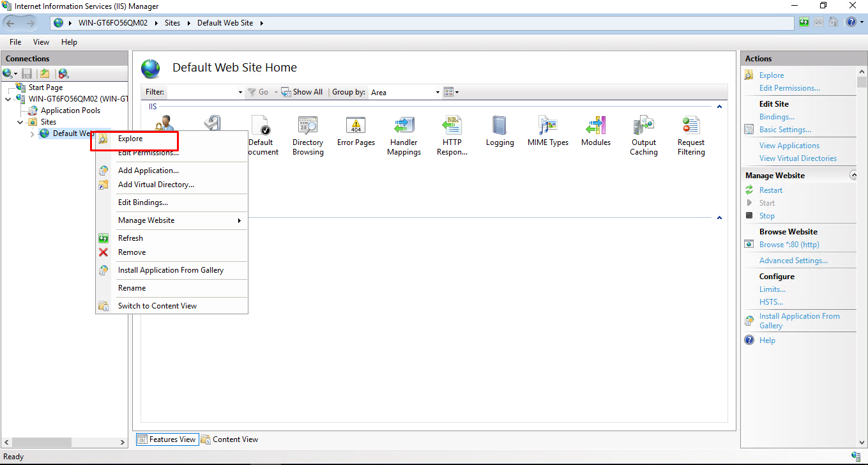
Task: Collapse the Manage Website actions section
Action: pyautogui.click(x=853, y=175)
